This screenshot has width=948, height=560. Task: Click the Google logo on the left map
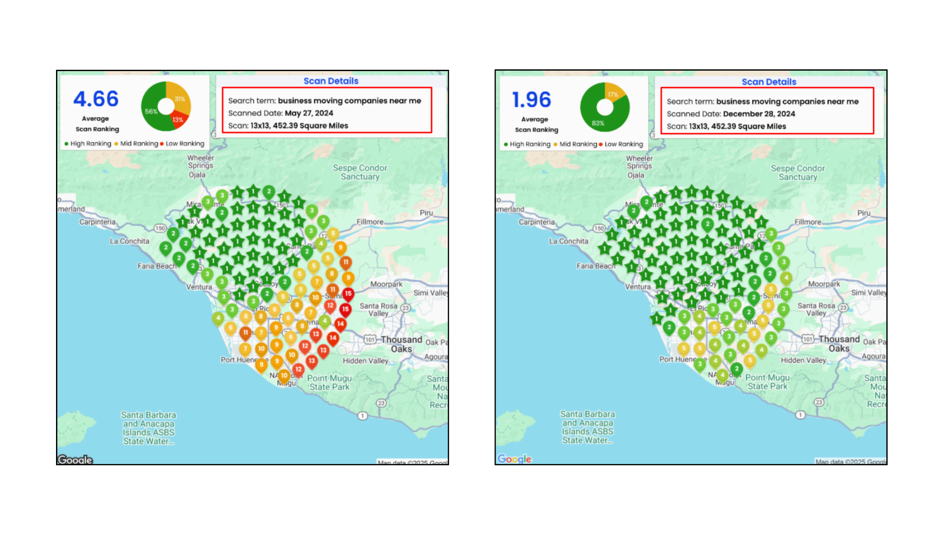75,460
